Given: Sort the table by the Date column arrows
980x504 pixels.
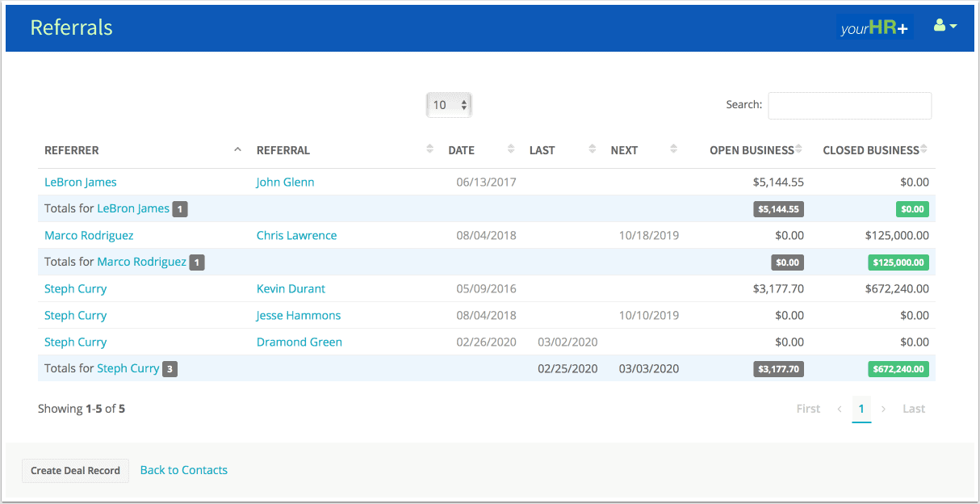Looking at the screenshot, I should [511, 149].
